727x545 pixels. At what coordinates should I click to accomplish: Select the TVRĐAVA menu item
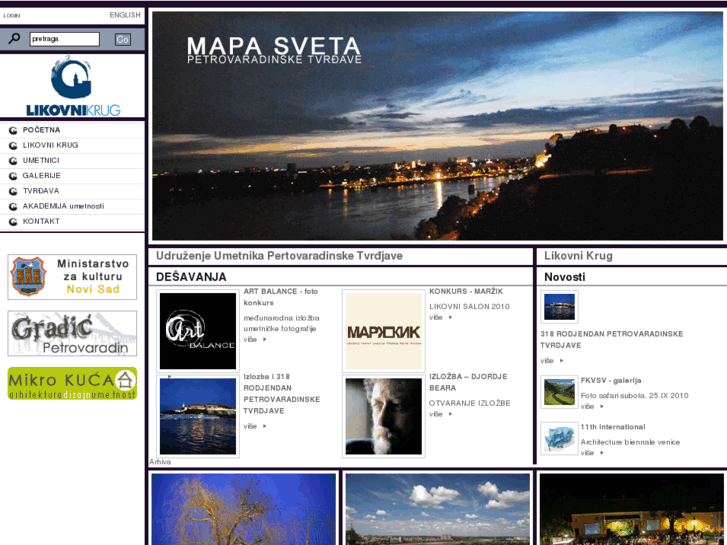(41, 191)
